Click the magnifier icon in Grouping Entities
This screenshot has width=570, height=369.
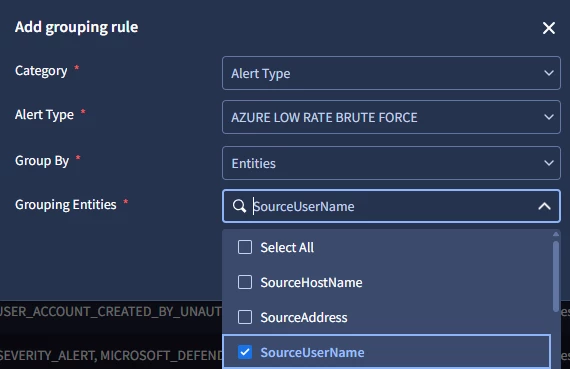click(239, 206)
